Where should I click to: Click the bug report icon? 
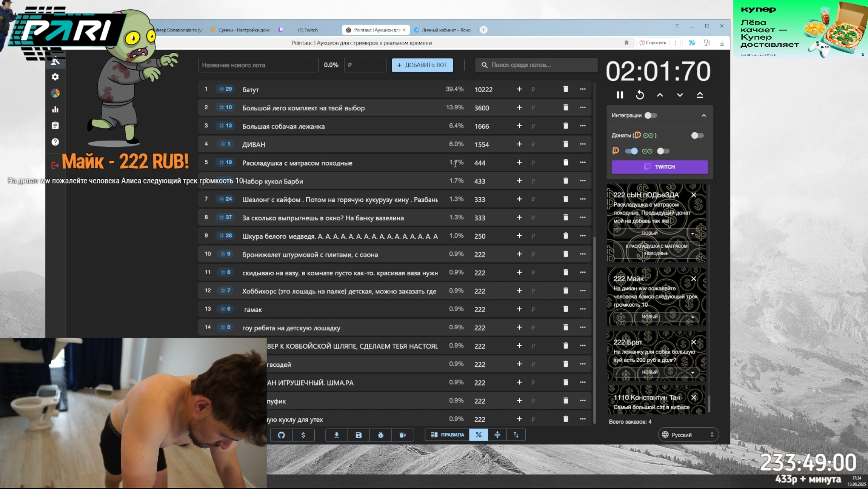tap(381, 435)
